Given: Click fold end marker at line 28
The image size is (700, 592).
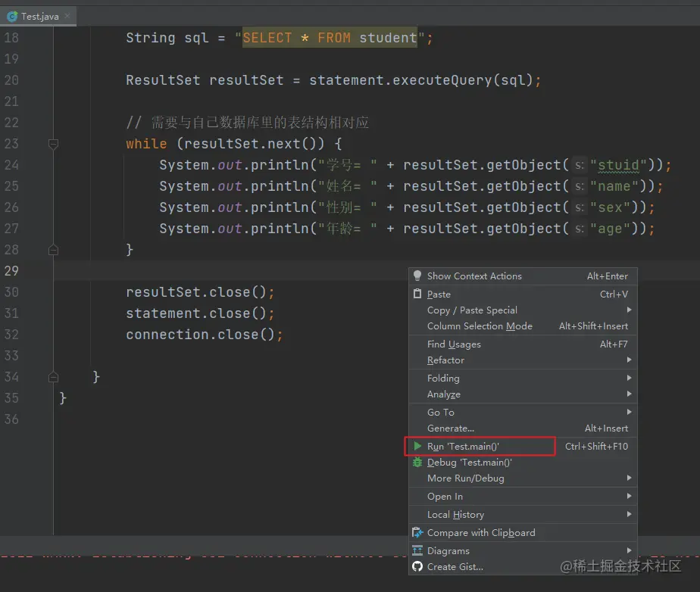Looking at the screenshot, I should pyautogui.click(x=53, y=250).
